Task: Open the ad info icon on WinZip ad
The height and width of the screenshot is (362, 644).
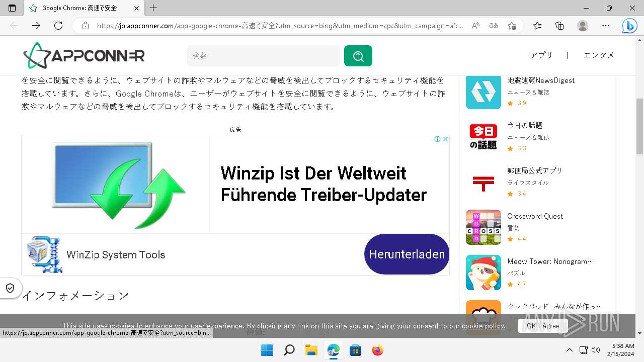Action: coord(437,139)
